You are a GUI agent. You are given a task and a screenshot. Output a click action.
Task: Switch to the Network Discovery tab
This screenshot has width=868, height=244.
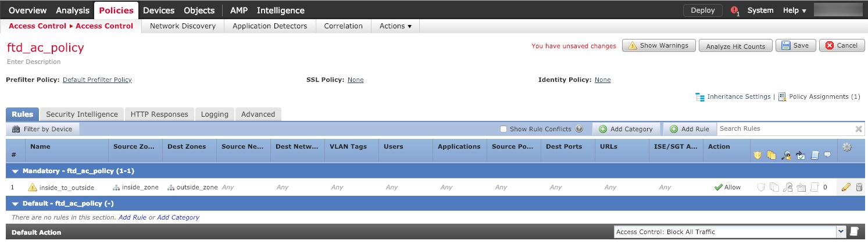click(183, 26)
